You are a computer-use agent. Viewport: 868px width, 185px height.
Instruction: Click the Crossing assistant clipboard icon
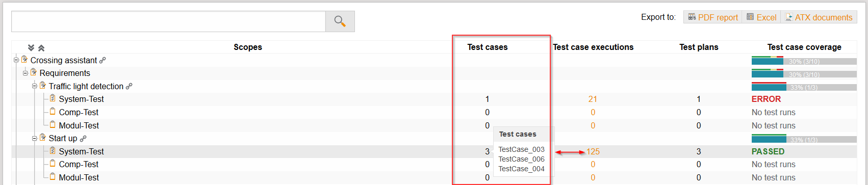click(x=24, y=60)
